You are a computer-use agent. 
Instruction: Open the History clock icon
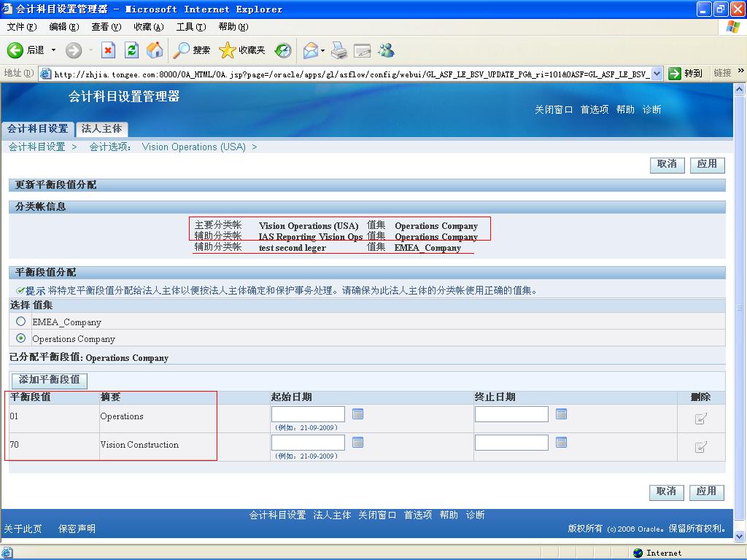pos(283,50)
